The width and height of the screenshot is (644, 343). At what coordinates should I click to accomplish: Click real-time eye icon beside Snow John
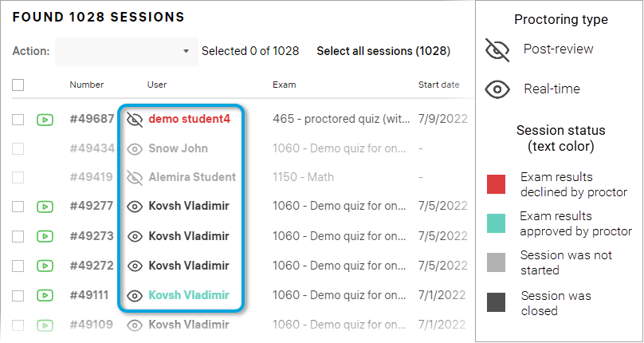tap(135, 148)
